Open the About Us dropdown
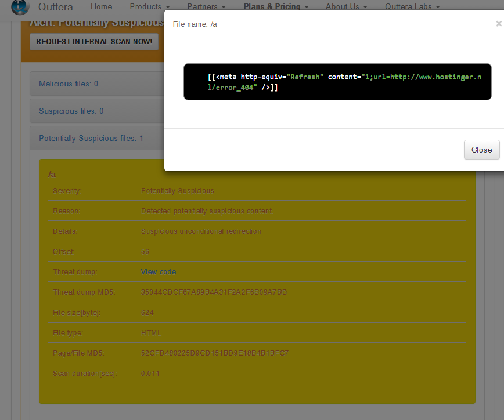This screenshot has width=504, height=420. click(x=346, y=7)
